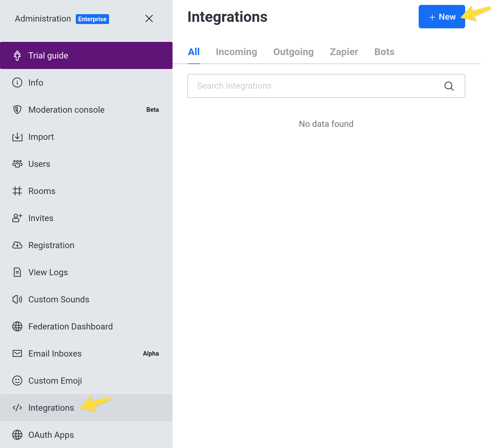
Task: Click the magnifier icon in the search box
Action: coord(449,86)
